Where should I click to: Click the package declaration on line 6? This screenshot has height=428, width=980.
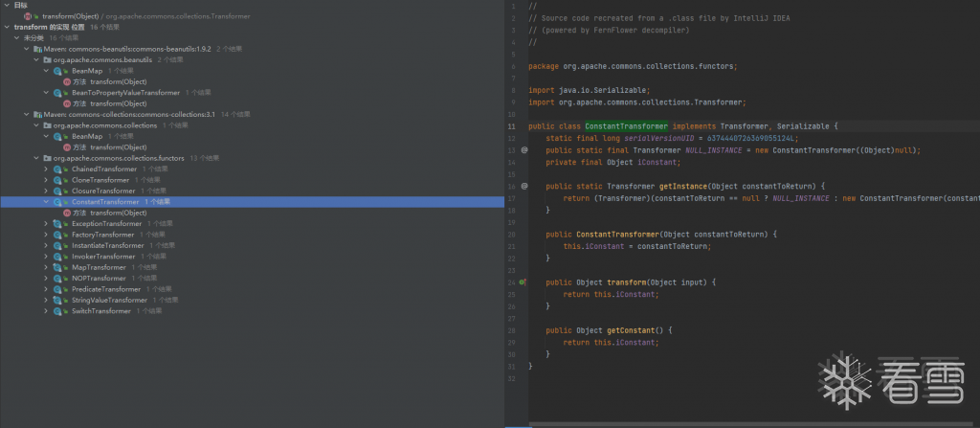click(634, 66)
